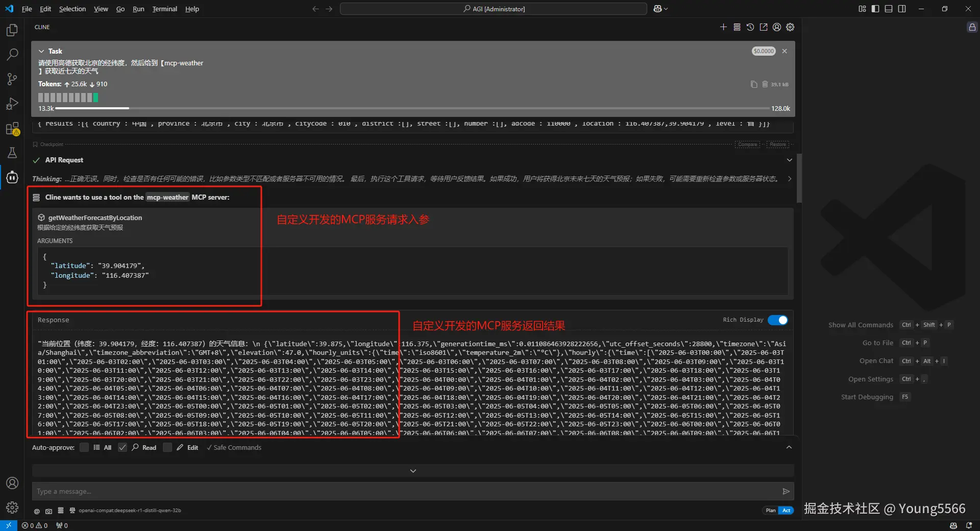Screen dimensions: 980x531
Task: Toggle Secondary Side Bar visibility
Action: 902,9
